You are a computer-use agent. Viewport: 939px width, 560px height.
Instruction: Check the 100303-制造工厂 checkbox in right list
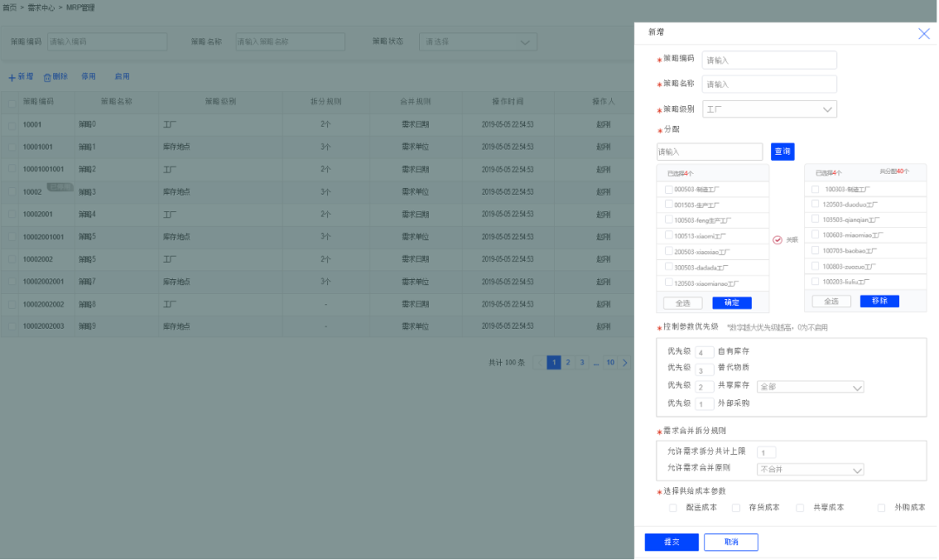(x=815, y=190)
